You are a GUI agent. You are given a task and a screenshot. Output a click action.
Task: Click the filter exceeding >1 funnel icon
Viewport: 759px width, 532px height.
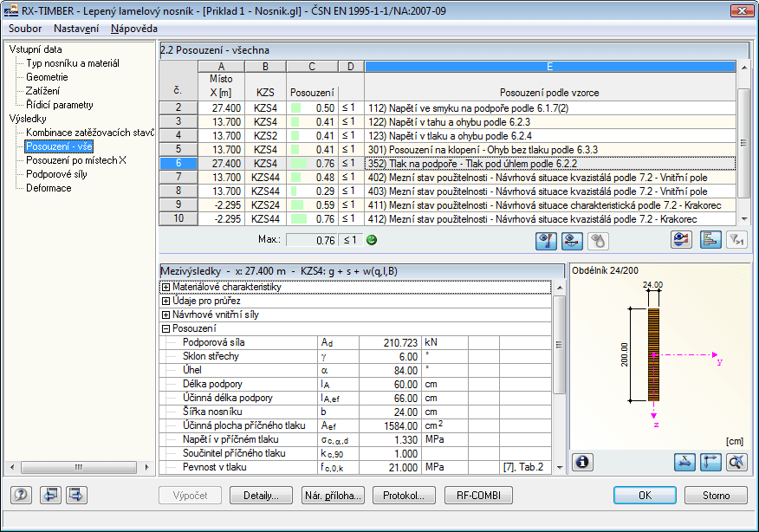[x=736, y=240]
